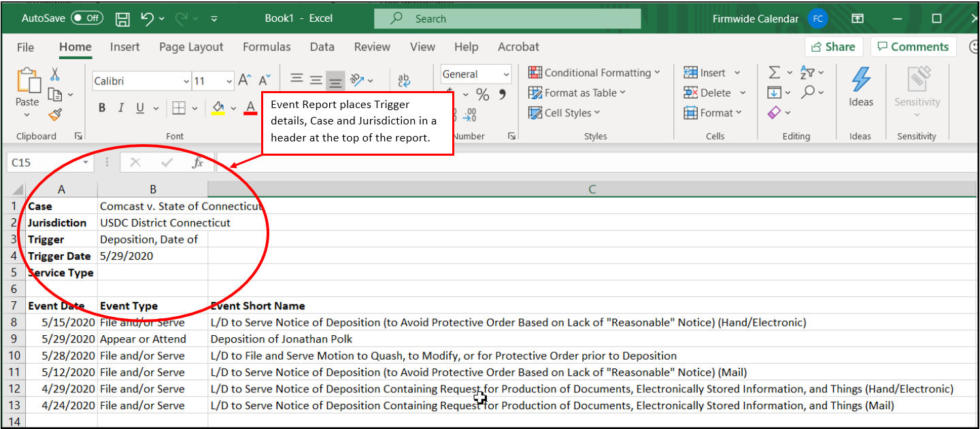Click the FC account avatar

coord(818,19)
